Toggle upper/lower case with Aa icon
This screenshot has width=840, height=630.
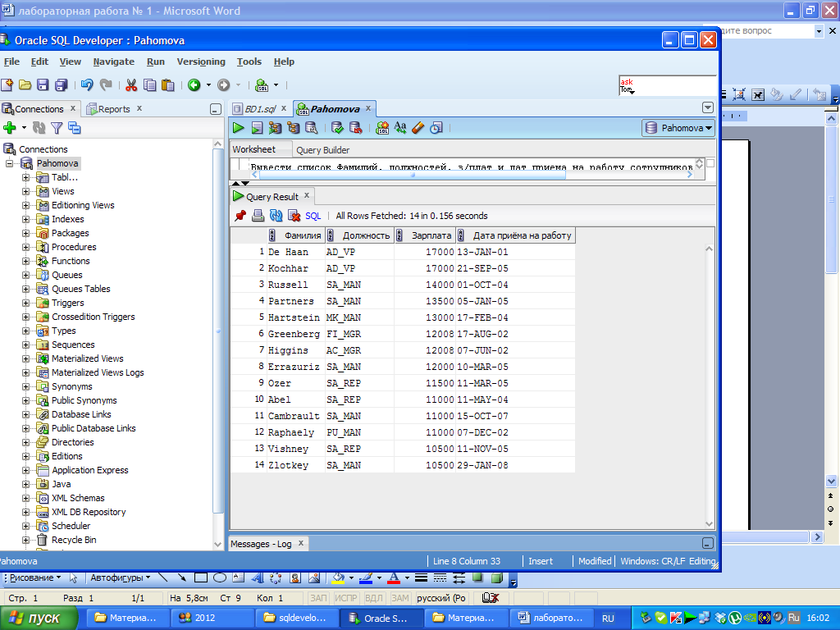click(400, 127)
